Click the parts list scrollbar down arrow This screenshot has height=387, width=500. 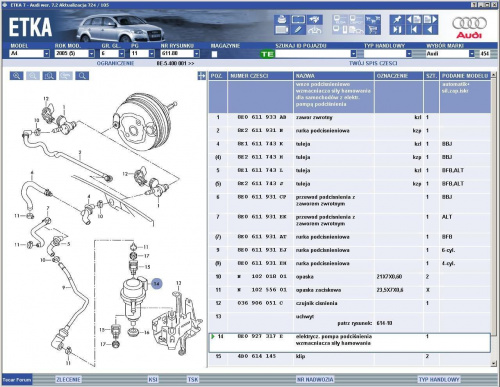click(x=494, y=363)
